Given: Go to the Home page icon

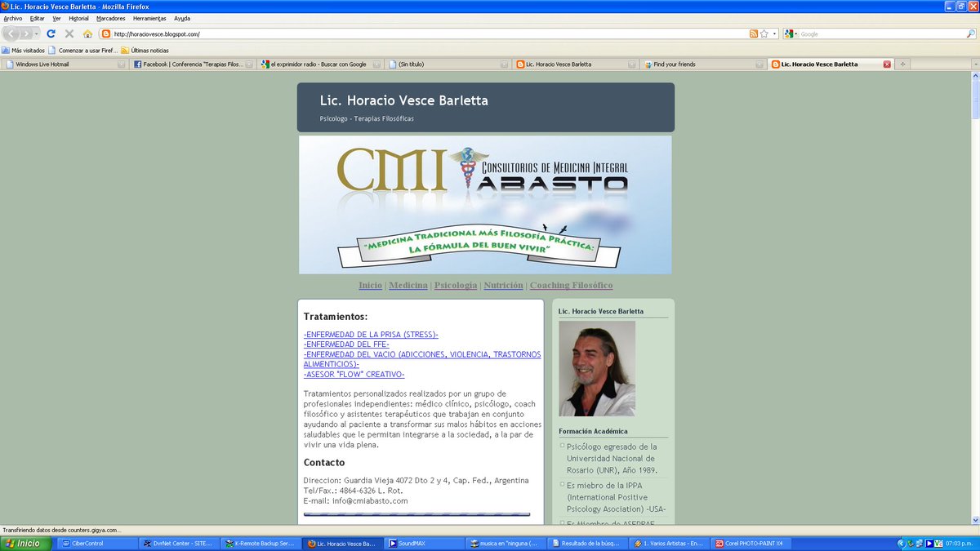Looking at the screenshot, I should click(x=87, y=33).
